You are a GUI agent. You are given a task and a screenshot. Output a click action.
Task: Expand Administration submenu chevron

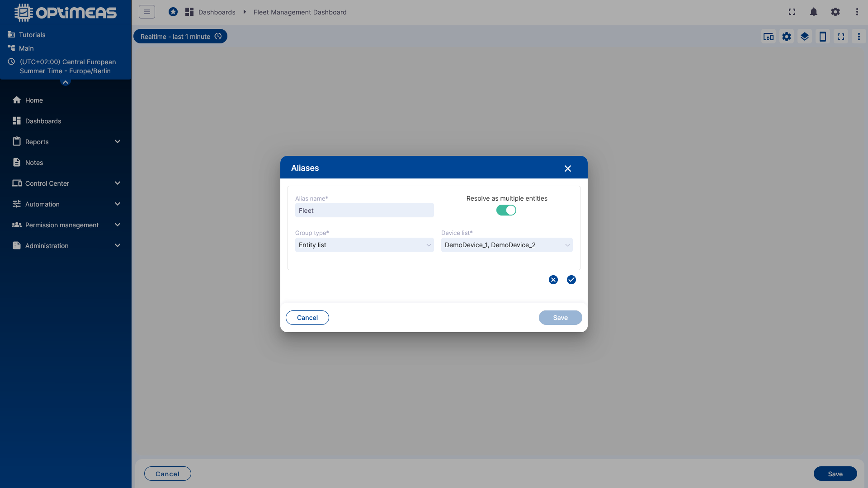click(x=118, y=246)
